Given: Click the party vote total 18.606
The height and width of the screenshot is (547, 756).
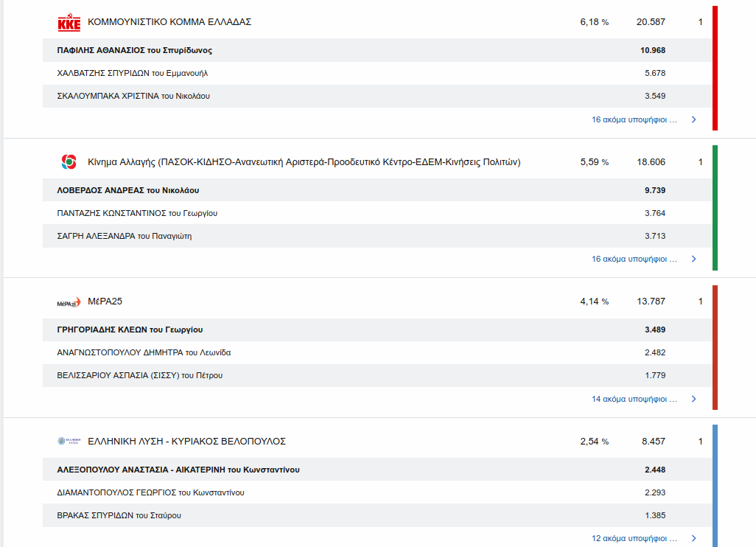Looking at the screenshot, I should pos(651,162).
